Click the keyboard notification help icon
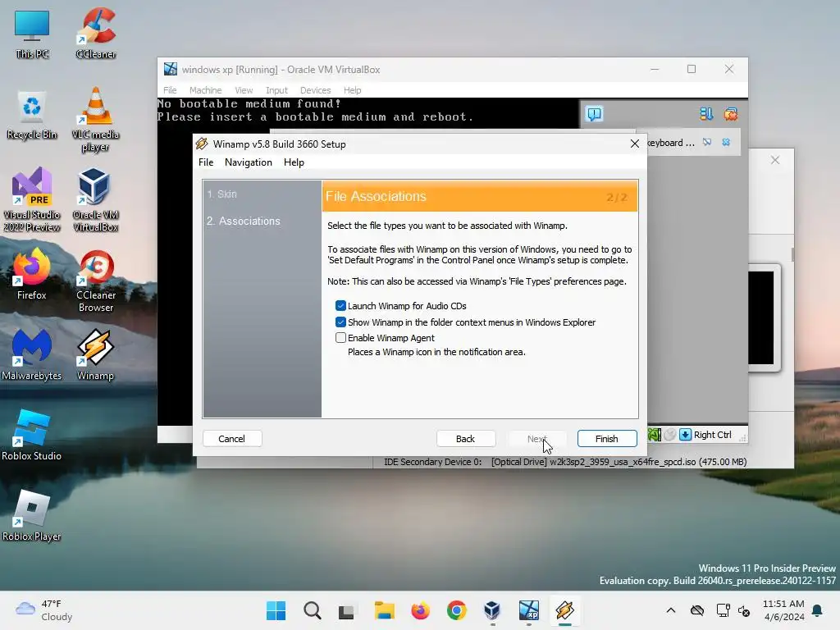Screen dimensions: 840x630 [707, 143]
